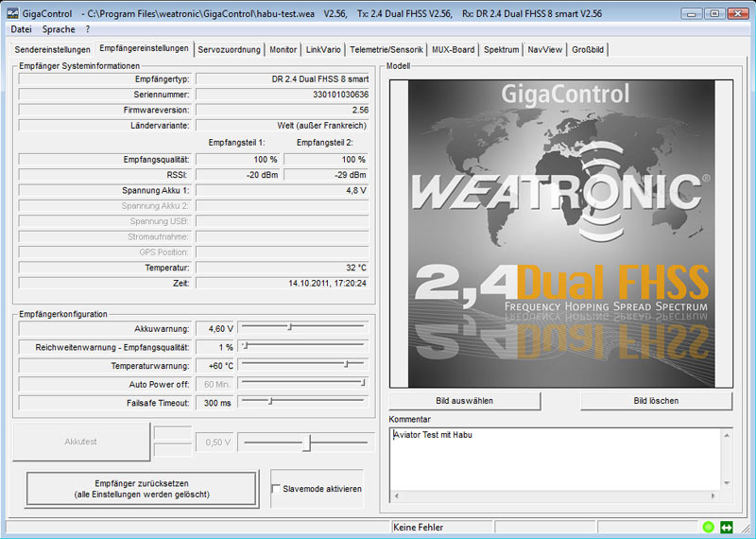Enable the Slavemode aktivieren checkbox

276,489
